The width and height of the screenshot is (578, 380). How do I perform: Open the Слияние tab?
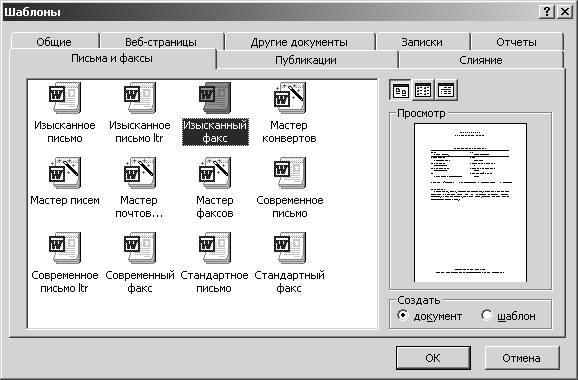pos(481,60)
